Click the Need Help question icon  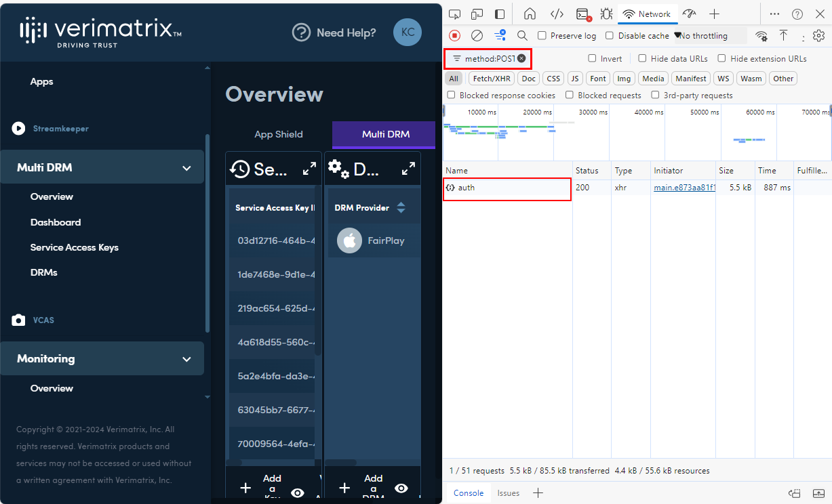pos(301,33)
